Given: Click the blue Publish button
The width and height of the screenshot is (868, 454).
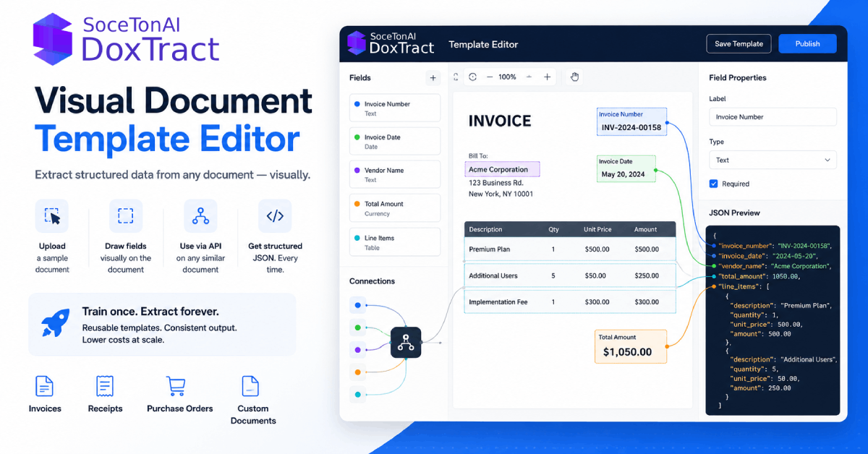Looking at the screenshot, I should coord(807,43).
